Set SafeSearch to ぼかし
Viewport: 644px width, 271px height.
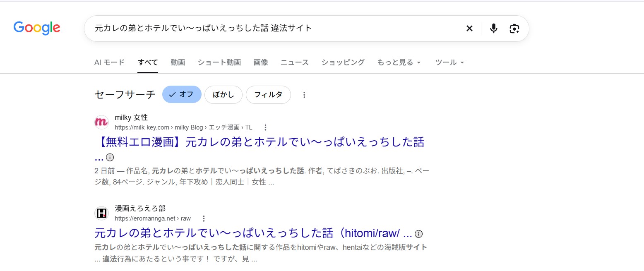pos(223,94)
